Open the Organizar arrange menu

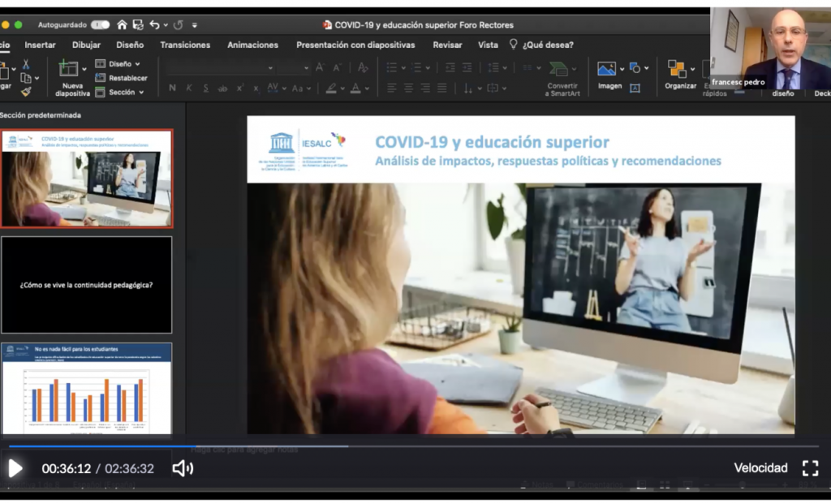pyautogui.click(x=681, y=75)
